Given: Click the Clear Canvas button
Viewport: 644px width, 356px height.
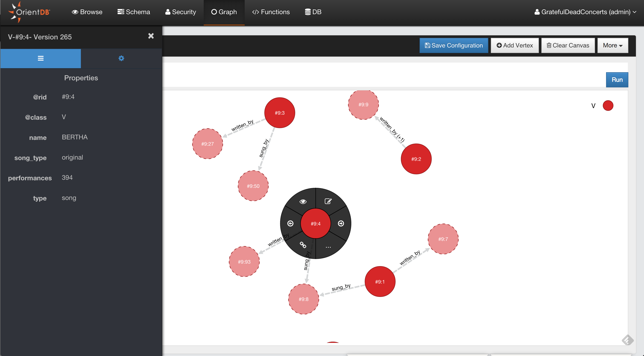Looking at the screenshot, I should click(568, 45).
